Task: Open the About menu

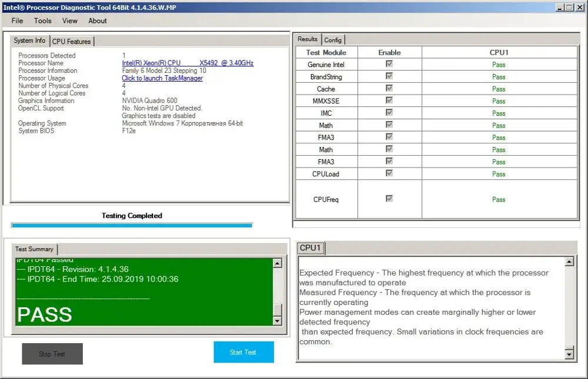Action: (98, 21)
